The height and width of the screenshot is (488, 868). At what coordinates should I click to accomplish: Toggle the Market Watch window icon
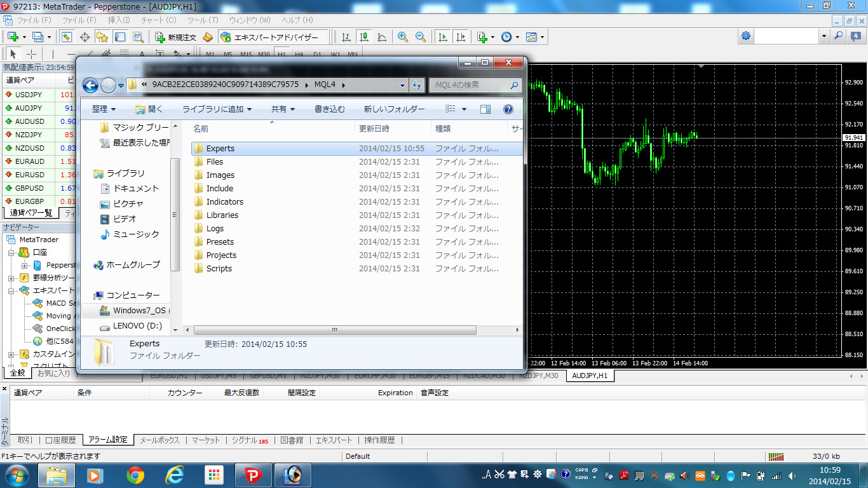pos(67,37)
